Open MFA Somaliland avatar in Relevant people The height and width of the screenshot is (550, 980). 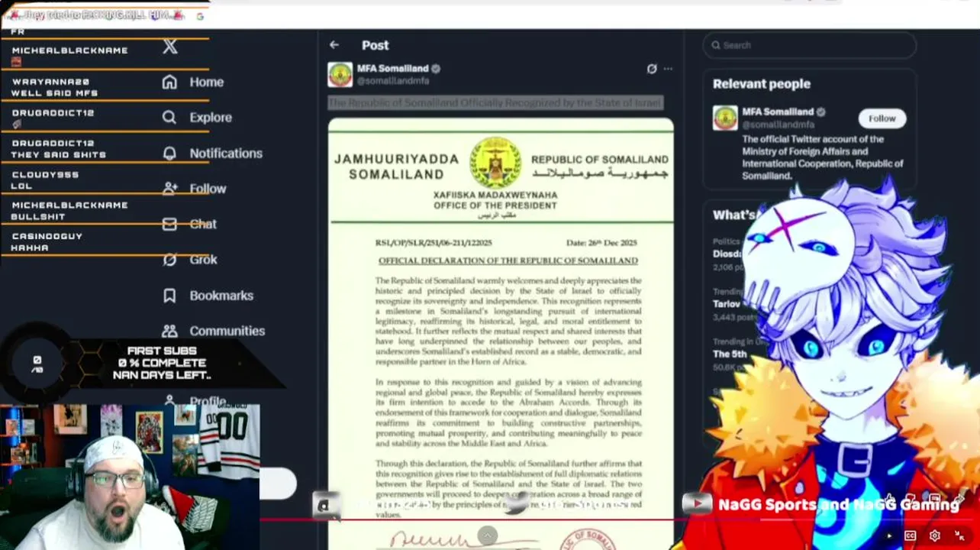coord(725,118)
